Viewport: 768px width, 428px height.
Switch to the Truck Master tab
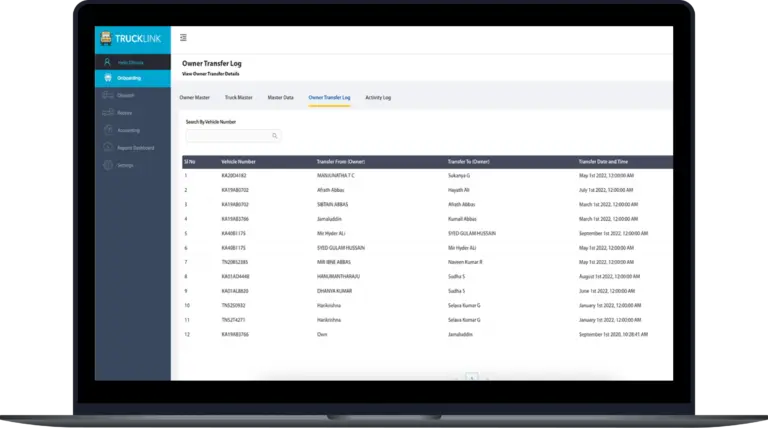(238, 98)
